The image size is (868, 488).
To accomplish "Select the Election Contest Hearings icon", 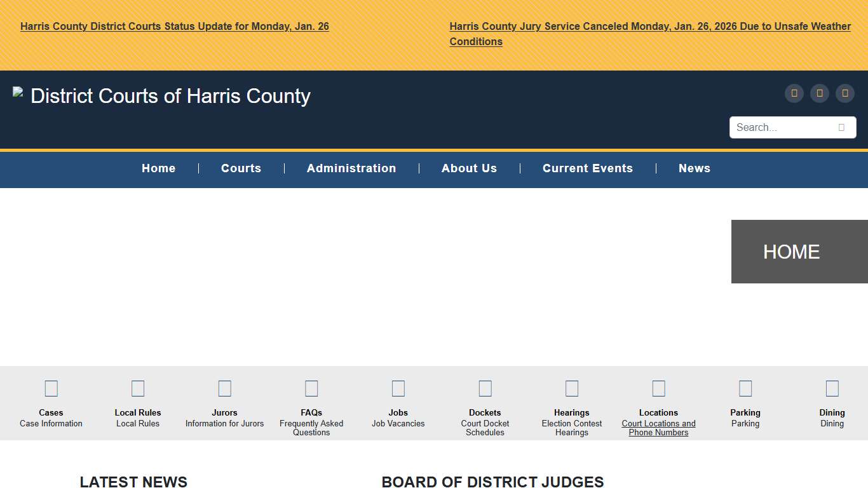I will [x=572, y=388].
